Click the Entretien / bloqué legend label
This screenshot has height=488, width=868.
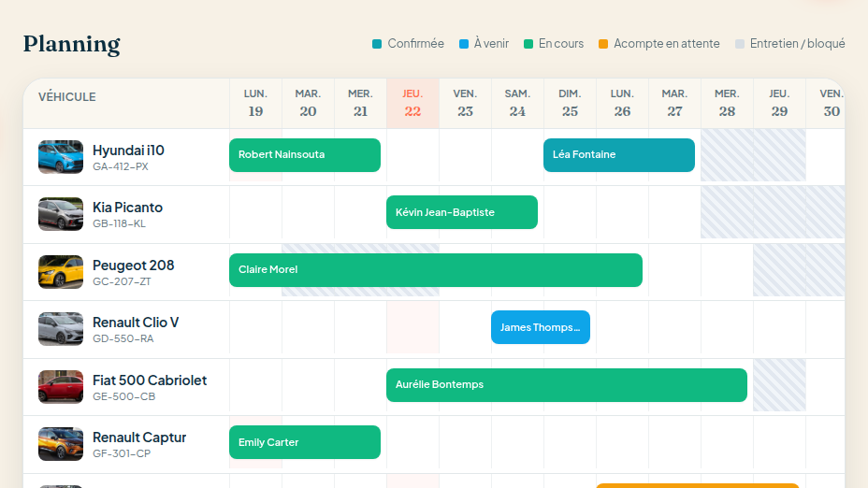797,44
